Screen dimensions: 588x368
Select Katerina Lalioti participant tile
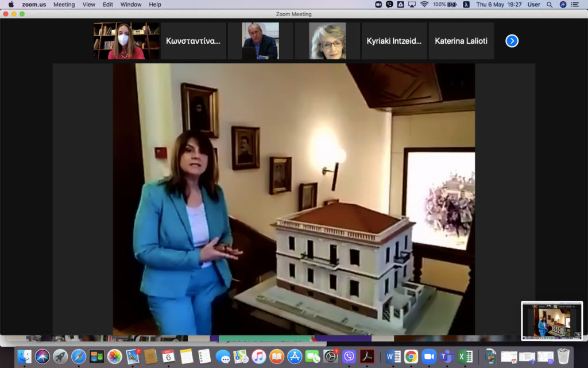pyautogui.click(x=461, y=41)
